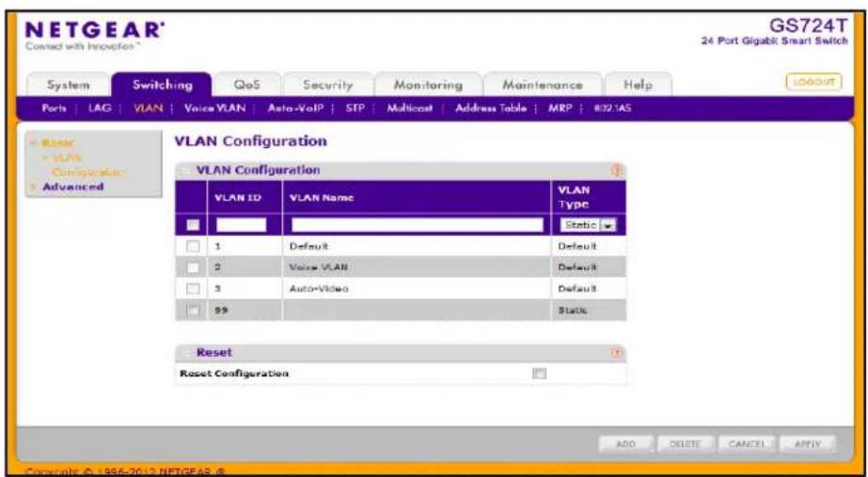Open the 802.1AS submenu
The width and height of the screenshot is (868, 477).
coord(613,108)
